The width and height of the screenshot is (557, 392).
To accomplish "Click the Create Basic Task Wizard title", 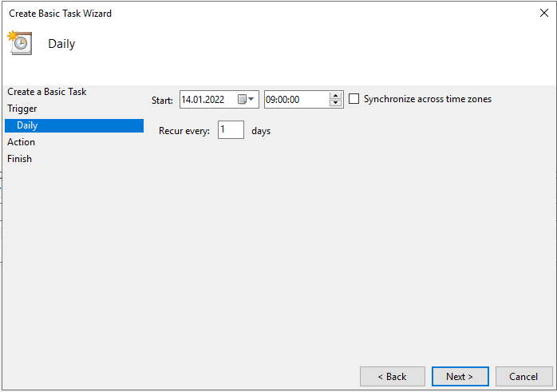I will (61, 14).
